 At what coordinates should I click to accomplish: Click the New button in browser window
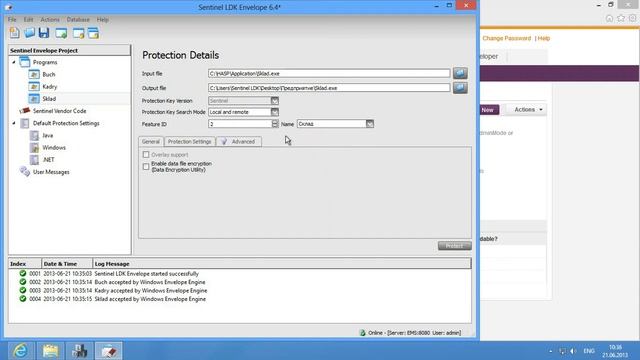[488, 110]
